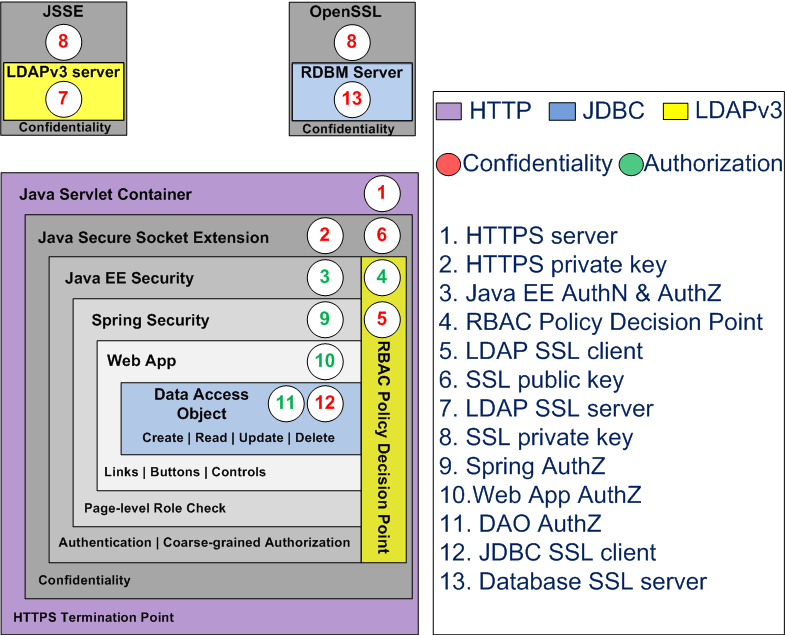Select circle 7 inside LDAPv3 server box
Image resolution: width=785 pixels, height=635 pixels.
click(x=64, y=98)
